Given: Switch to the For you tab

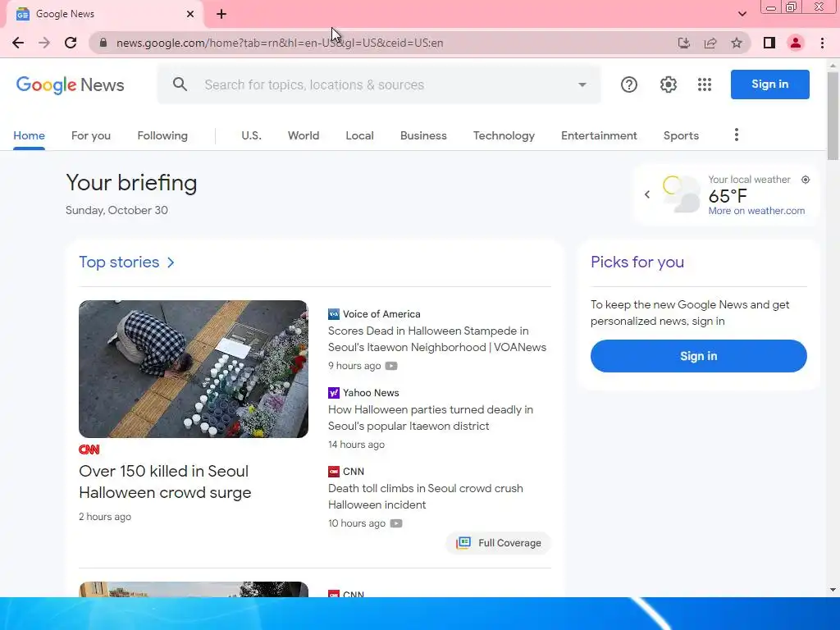Looking at the screenshot, I should click(91, 135).
